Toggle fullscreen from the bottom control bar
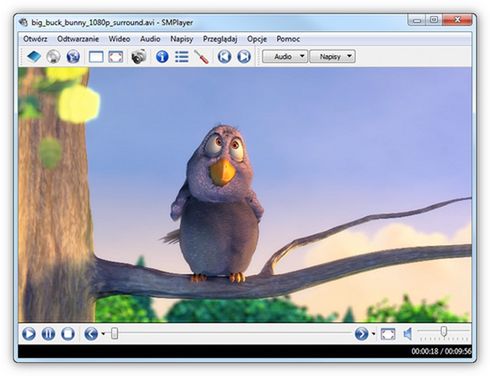This screenshot has width=490, height=376. tap(388, 334)
